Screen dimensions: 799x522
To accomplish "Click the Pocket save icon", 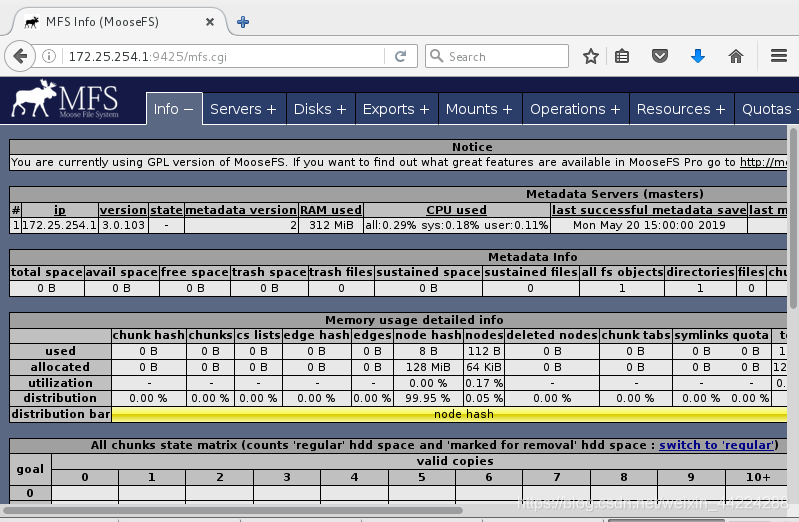I will (659, 56).
